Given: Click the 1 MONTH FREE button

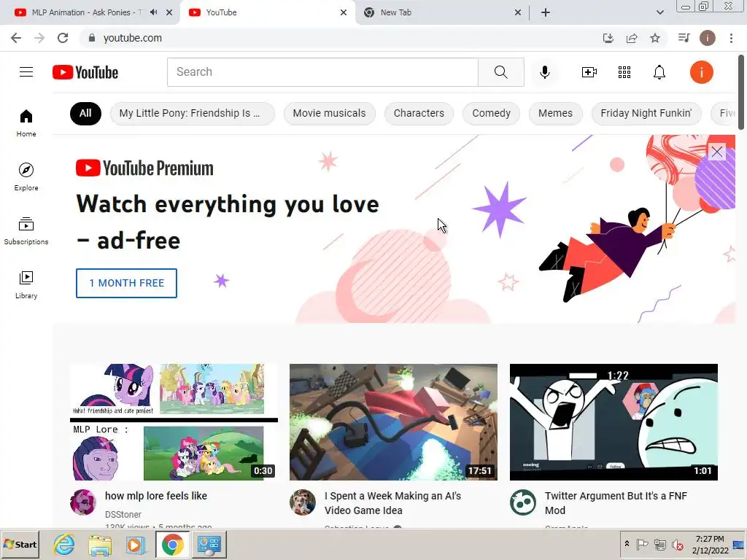Looking at the screenshot, I should pos(127,283).
